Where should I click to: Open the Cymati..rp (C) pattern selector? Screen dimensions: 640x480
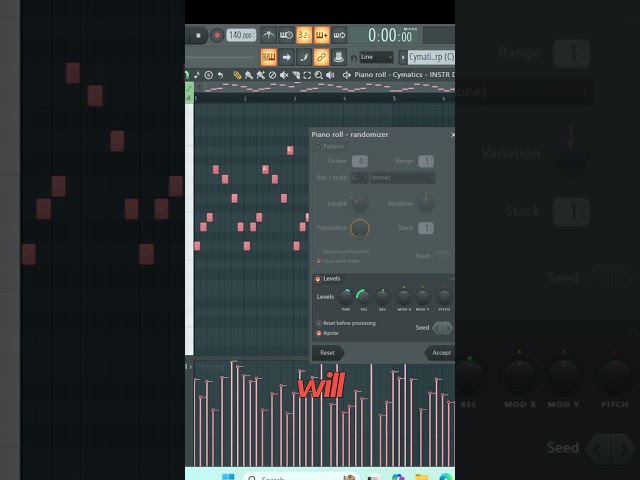tap(431, 57)
